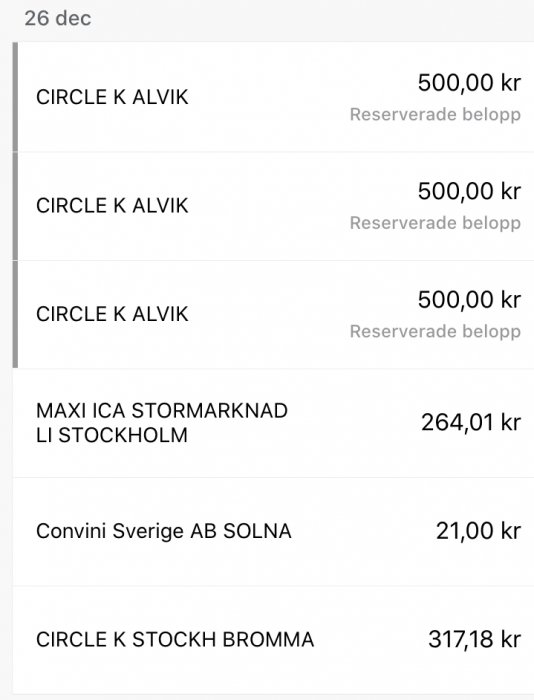Tap the first 500,00 kr amount

pos(469,83)
